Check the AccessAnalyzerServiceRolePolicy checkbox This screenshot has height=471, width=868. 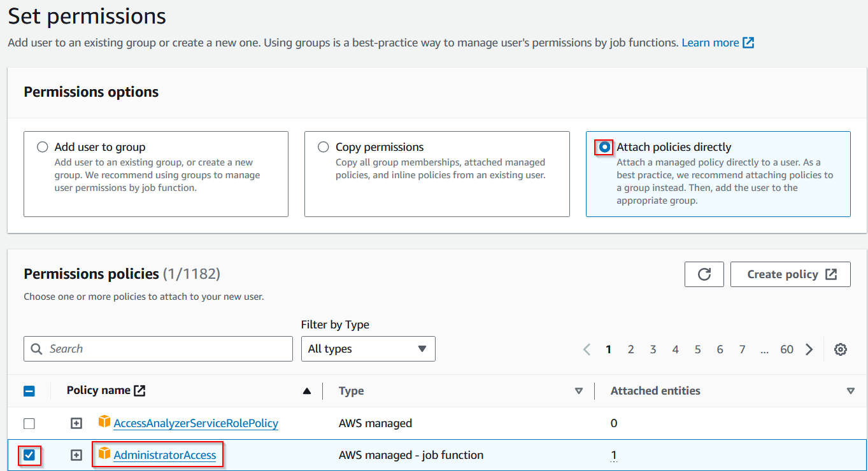pos(29,423)
